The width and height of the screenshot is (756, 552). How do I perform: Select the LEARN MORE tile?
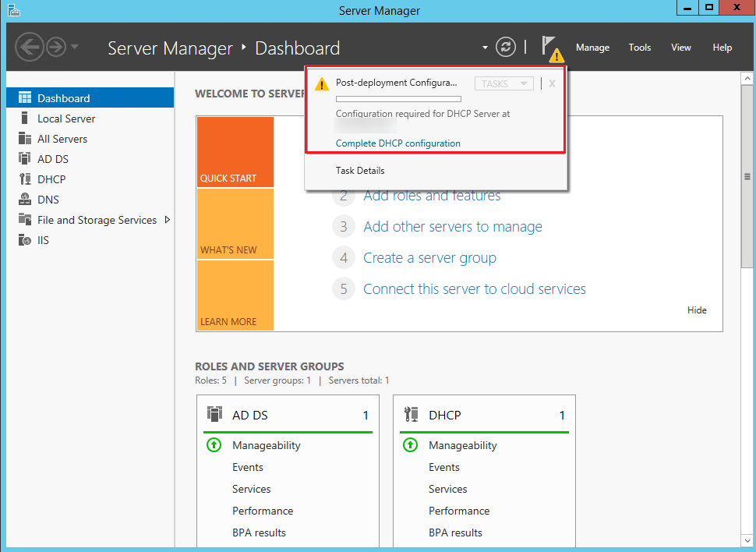coord(235,295)
